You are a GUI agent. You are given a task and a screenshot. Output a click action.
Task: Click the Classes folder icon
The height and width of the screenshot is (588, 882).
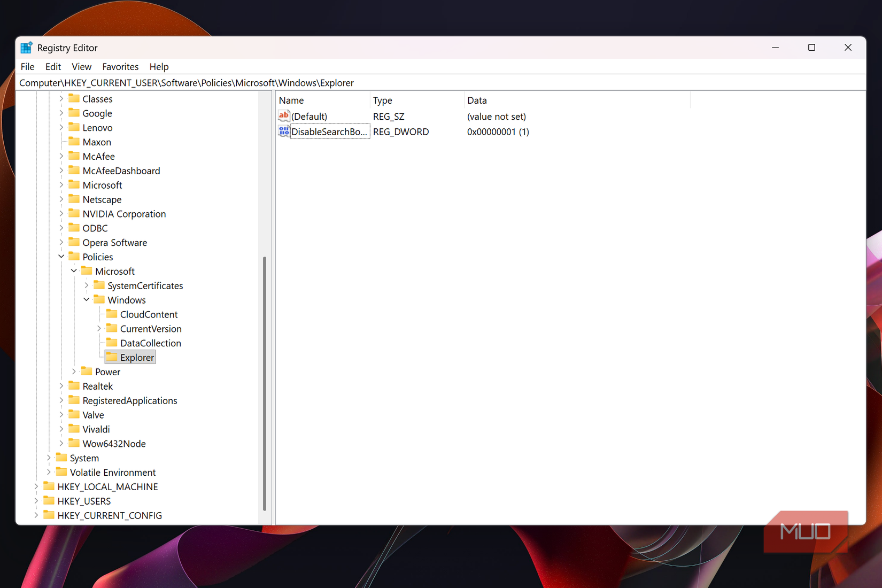click(74, 98)
